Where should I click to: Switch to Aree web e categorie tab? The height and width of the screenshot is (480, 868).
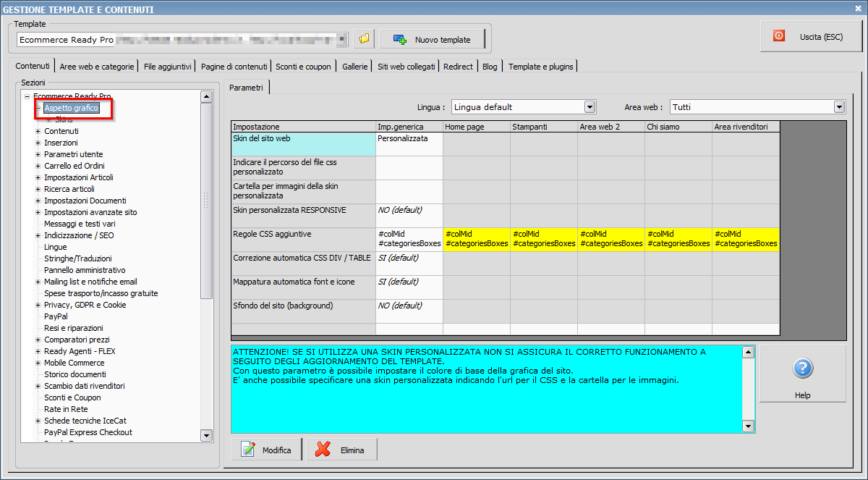click(97, 67)
